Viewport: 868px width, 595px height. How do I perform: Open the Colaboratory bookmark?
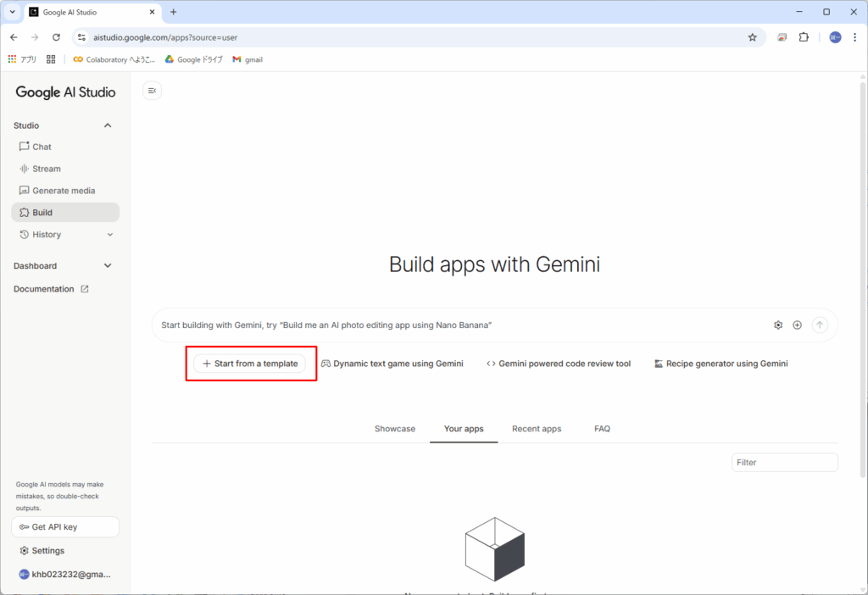pos(114,59)
